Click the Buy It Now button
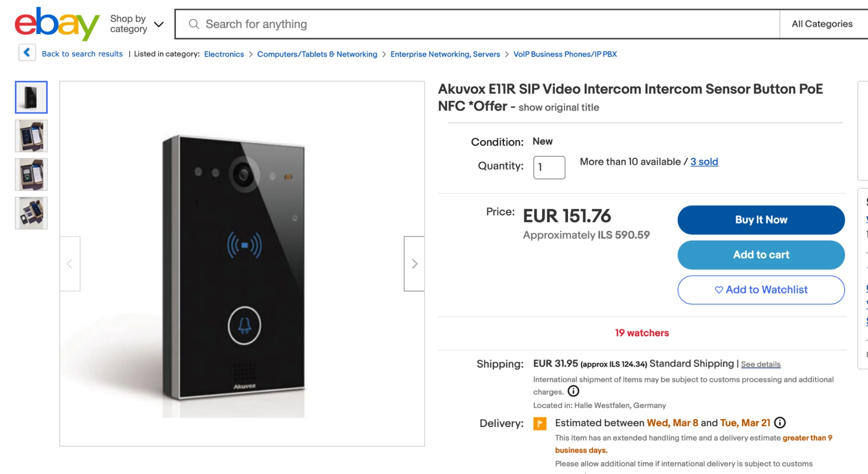868x474 pixels. coord(760,220)
